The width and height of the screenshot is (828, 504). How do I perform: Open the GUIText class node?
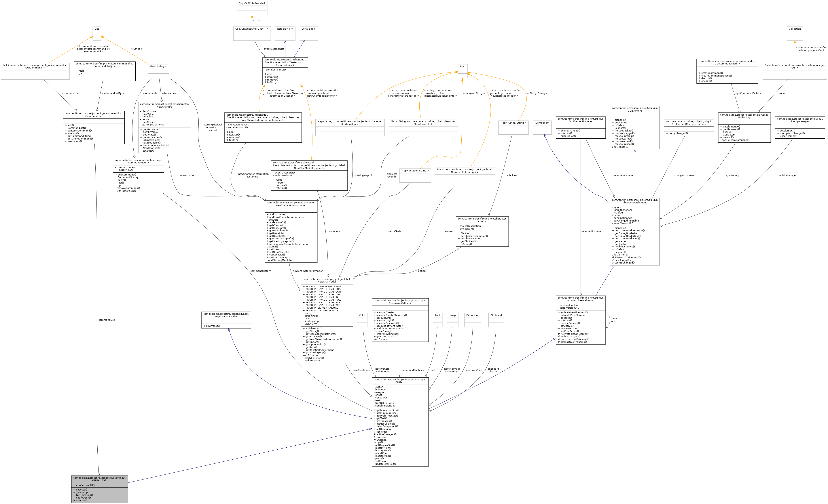(400, 422)
